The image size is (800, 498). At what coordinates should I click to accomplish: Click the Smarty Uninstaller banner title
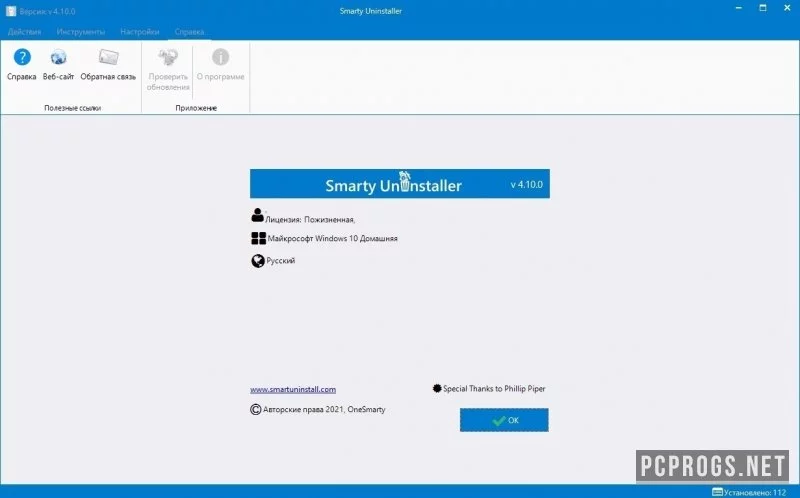point(393,186)
